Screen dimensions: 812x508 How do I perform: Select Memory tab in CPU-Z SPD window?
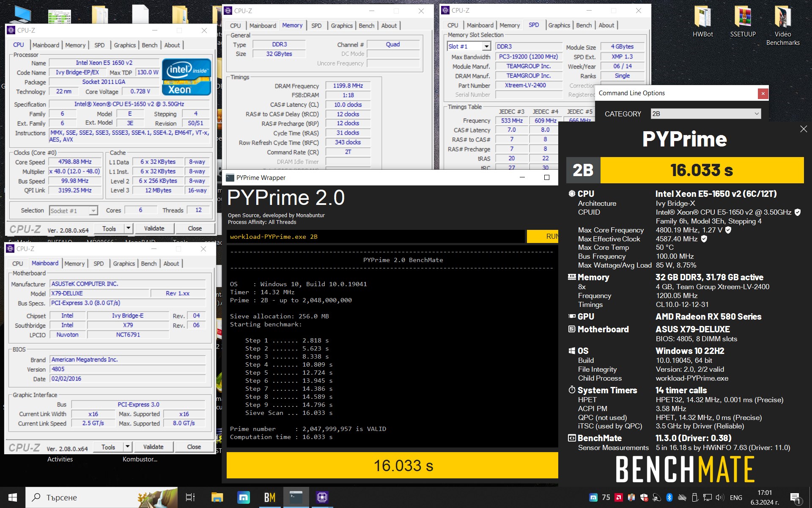tap(510, 25)
